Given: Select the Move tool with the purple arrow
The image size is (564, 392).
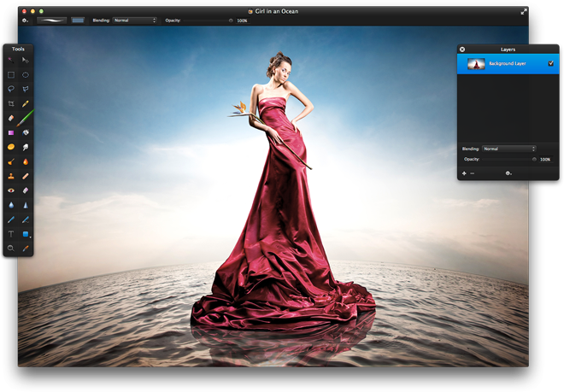Looking at the screenshot, I should point(11,60).
